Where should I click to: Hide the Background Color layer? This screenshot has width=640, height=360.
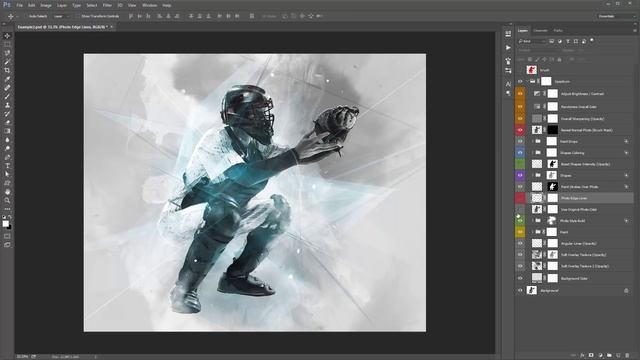[520, 278]
